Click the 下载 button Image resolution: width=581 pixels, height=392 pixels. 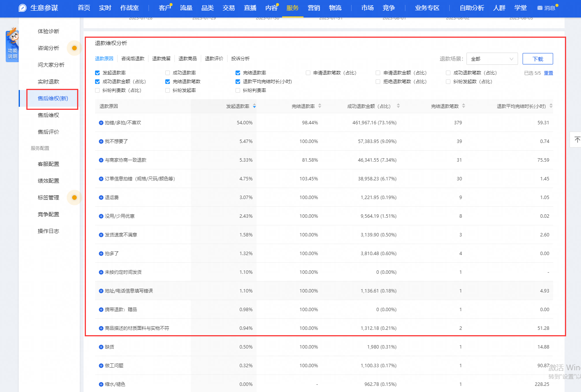click(x=537, y=59)
